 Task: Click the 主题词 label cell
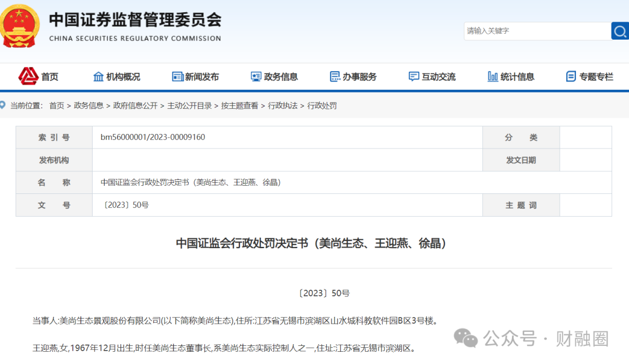pyautogui.click(x=521, y=205)
